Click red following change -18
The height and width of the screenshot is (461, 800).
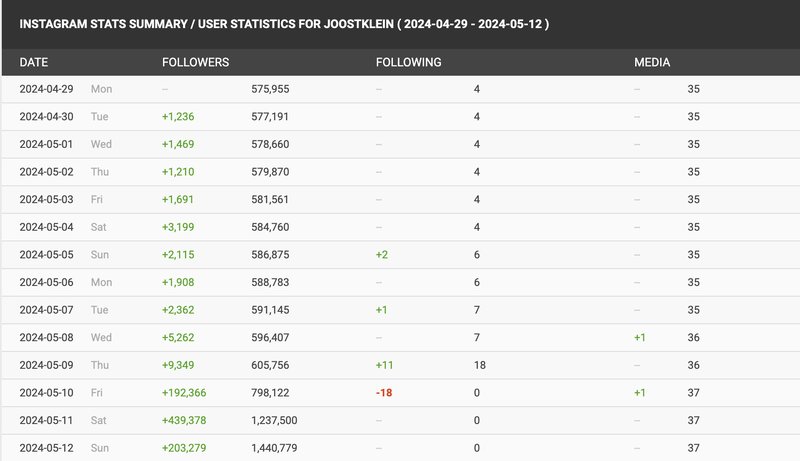[x=384, y=393]
